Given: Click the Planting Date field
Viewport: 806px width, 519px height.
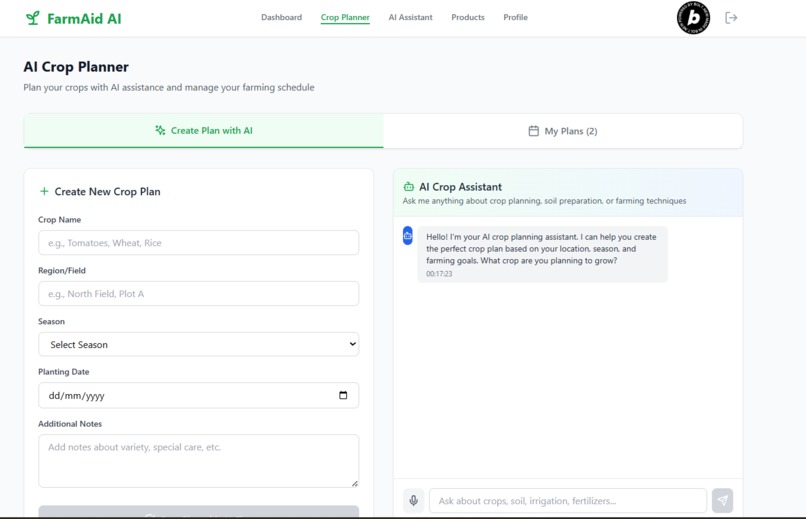Looking at the screenshot, I should pos(198,395).
